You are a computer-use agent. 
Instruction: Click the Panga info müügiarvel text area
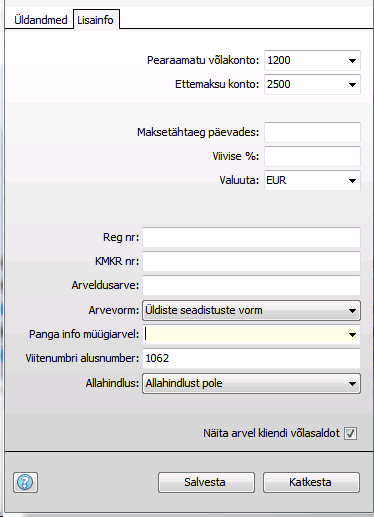pyautogui.click(x=244, y=334)
